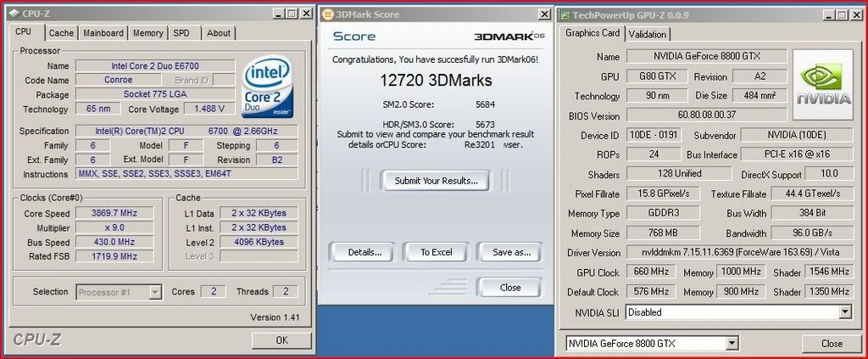Viewport: 868px width, 359px height.
Task: Click the GPU Clock value 660 MHz
Action: coord(651,272)
